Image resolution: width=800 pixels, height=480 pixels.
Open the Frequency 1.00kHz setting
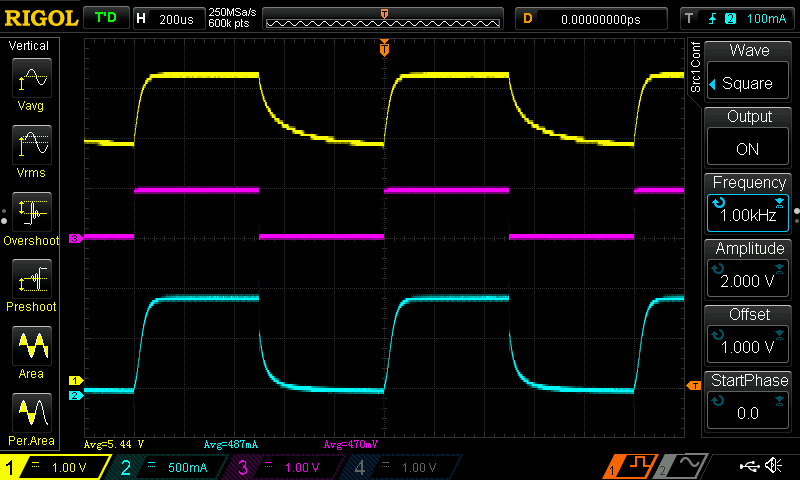(x=748, y=203)
